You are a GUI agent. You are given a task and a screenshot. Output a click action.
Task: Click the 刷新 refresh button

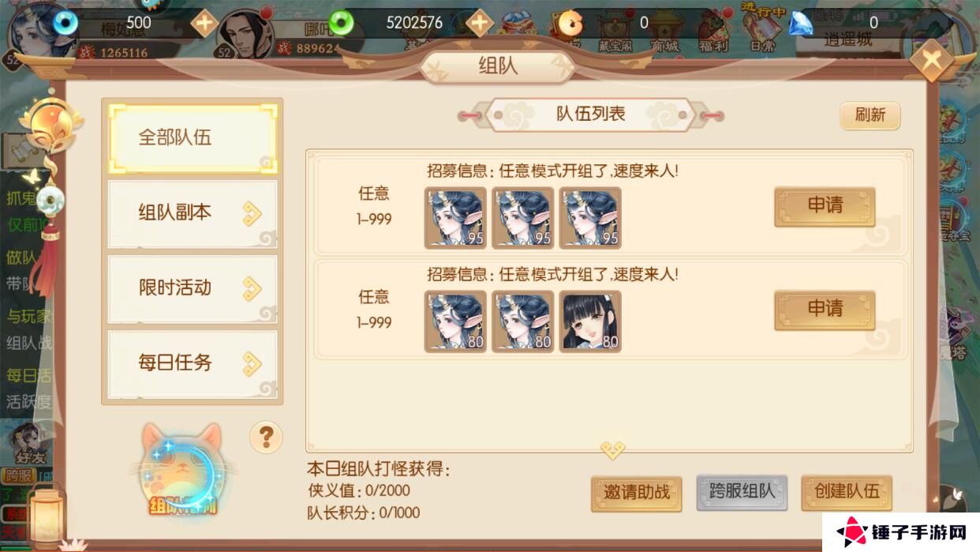[870, 115]
